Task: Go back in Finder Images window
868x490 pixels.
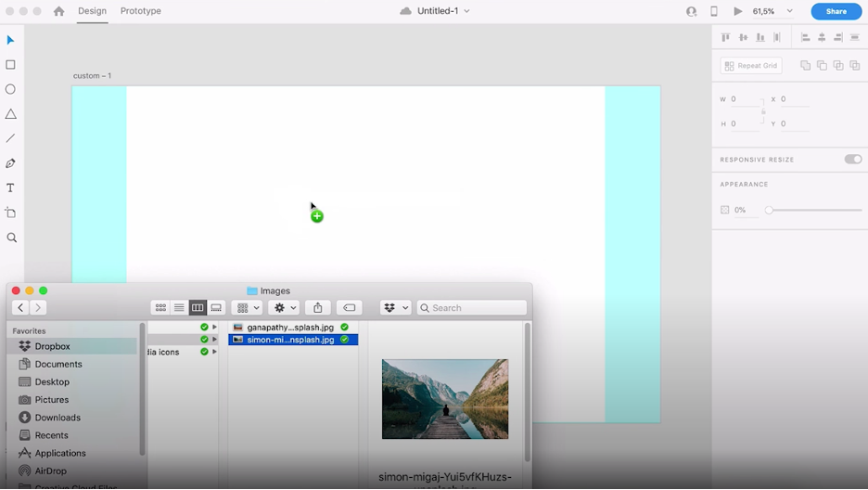Action: point(21,308)
